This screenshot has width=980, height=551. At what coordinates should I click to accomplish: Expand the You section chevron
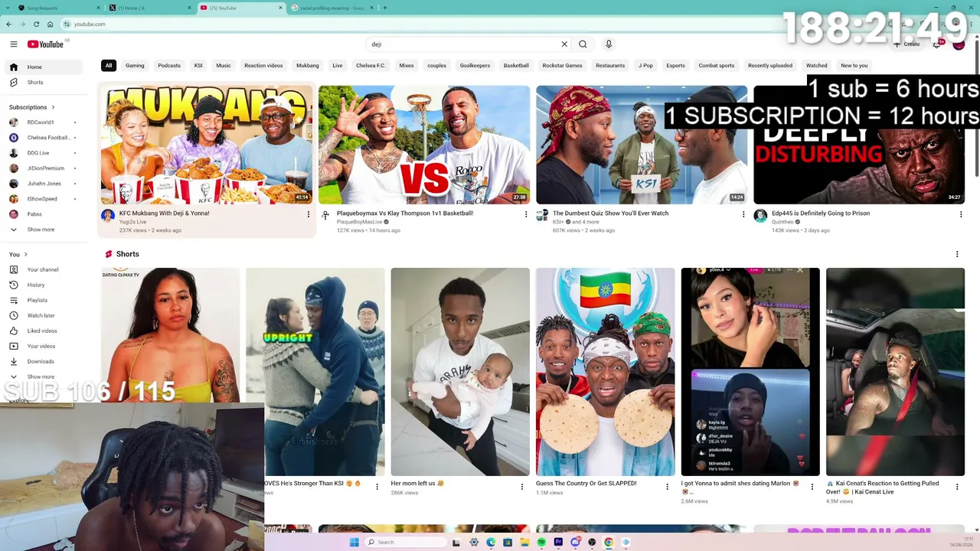[x=25, y=254]
